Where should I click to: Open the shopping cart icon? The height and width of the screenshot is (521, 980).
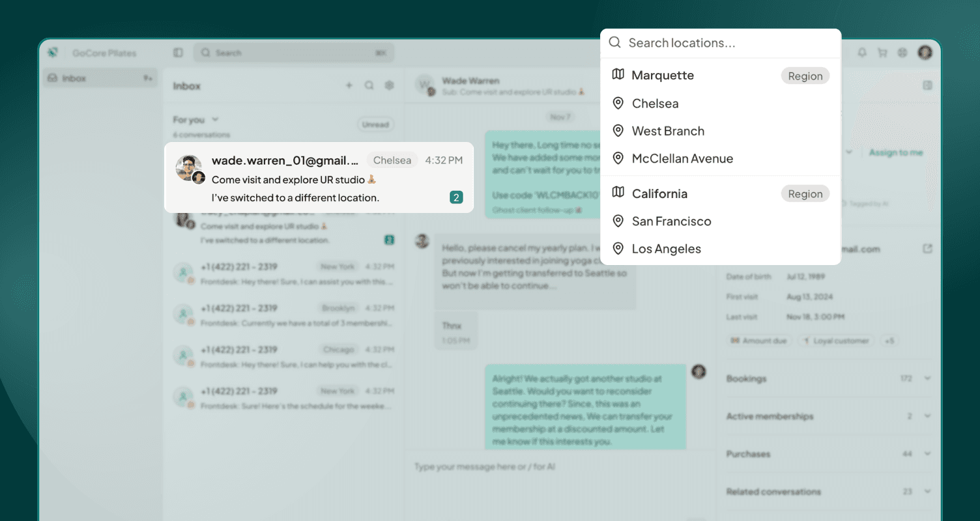tap(883, 53)
